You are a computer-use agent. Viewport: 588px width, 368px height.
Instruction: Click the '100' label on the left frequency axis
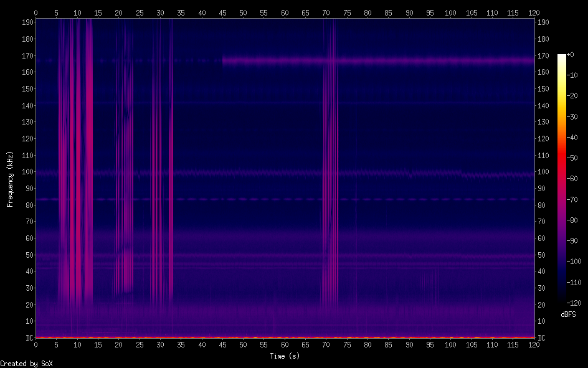[26, 172]
